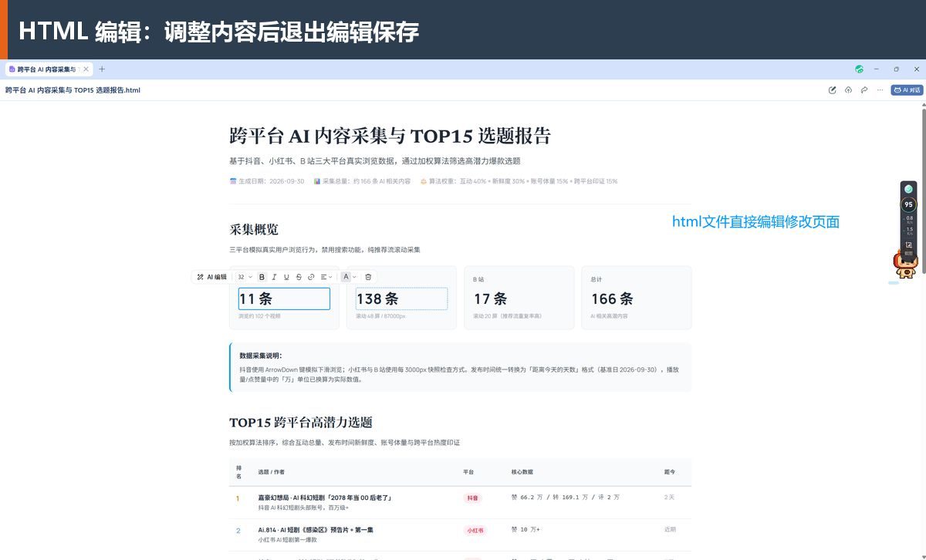This screenshot has height=560, width=926.
Task: Click the screenshot crop icon on widget
Action: tap(908, 247)
